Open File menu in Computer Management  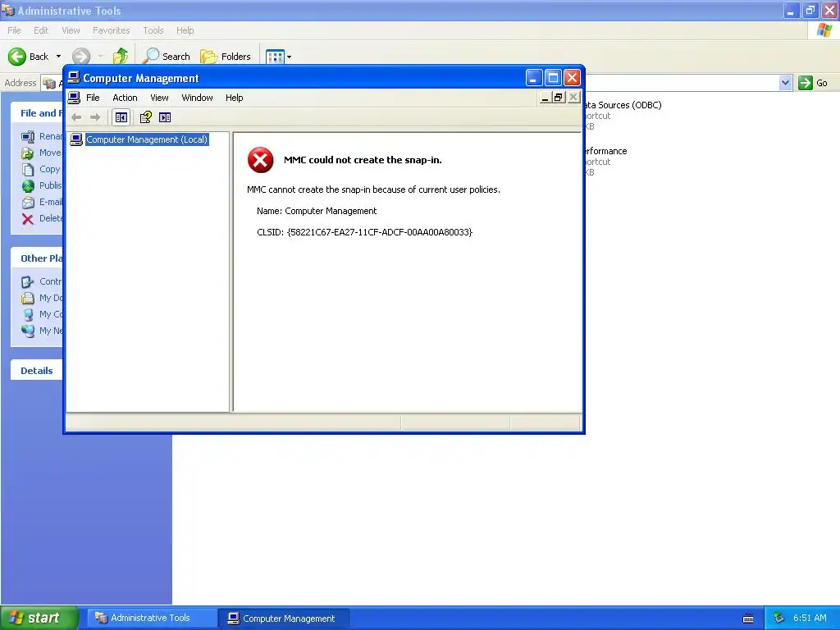[x=94, y=98]
